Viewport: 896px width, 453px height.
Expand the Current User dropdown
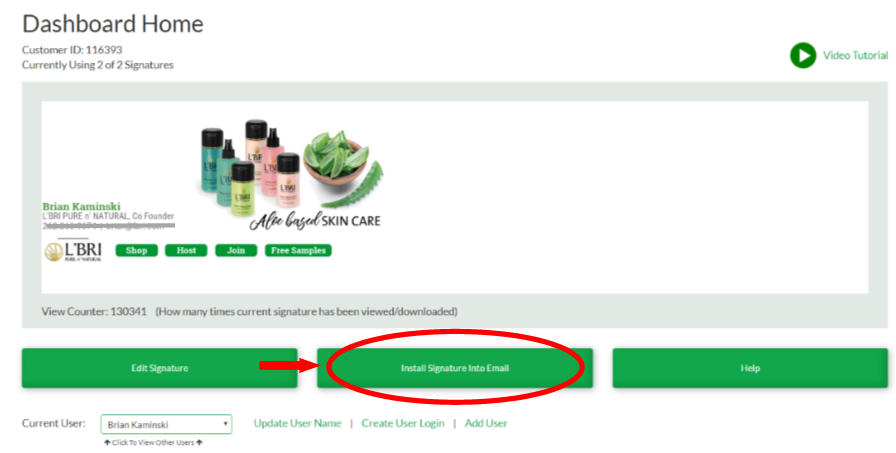tap(166, 424)
